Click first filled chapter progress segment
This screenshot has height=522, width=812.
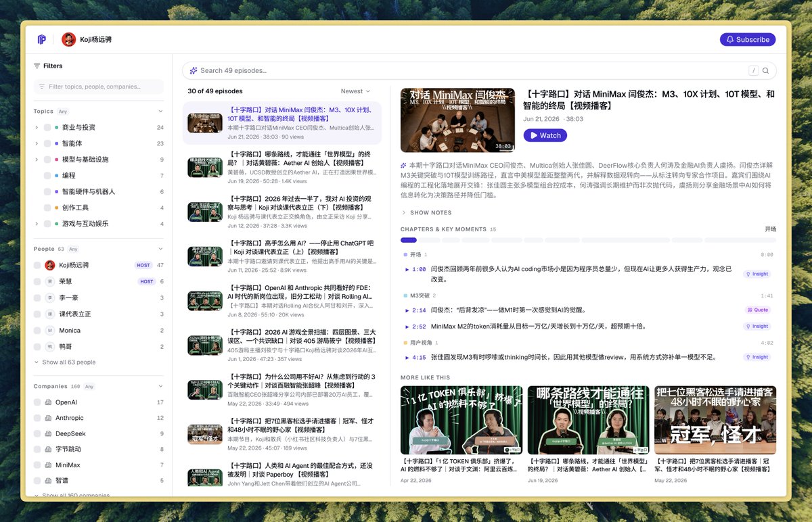click(409, 240)
